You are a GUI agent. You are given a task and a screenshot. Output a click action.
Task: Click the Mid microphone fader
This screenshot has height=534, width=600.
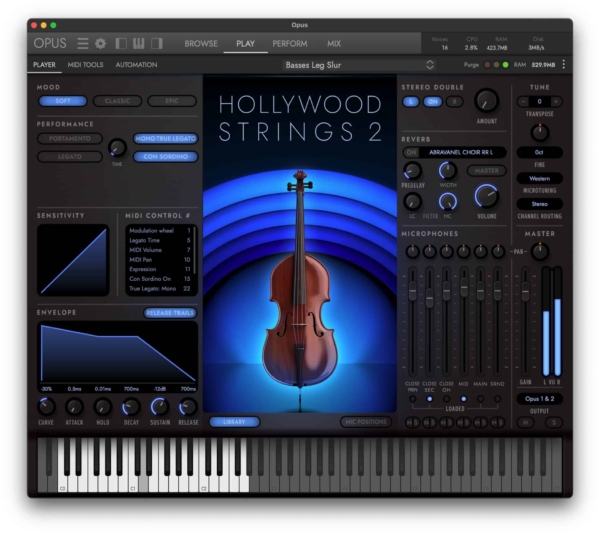click(x=464, y=288)
